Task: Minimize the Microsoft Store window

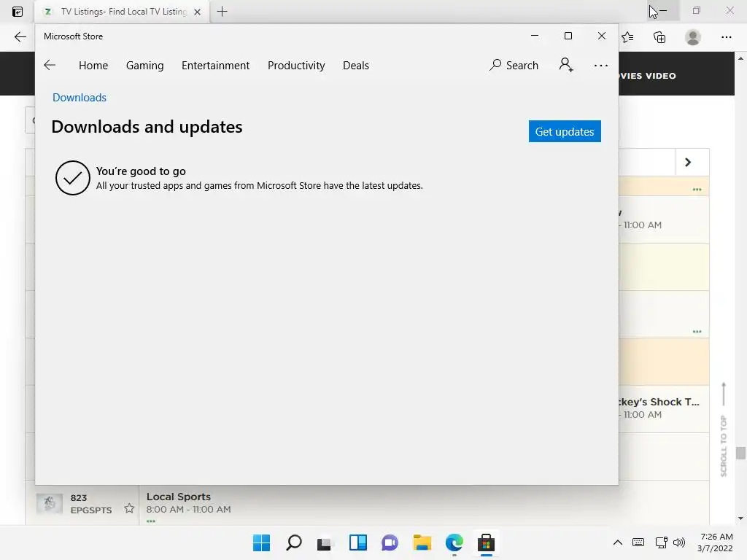Action: pyautogui.click(x=535, y=36)
